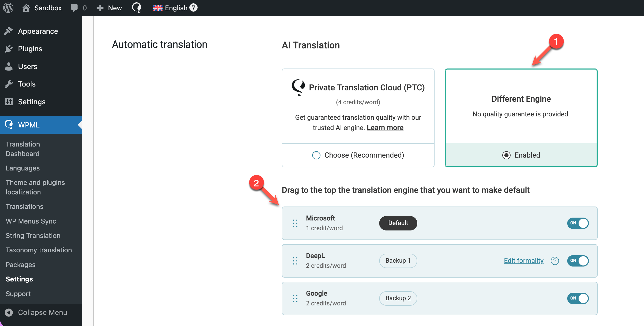Grab the Microsoft engine drag handle
The image size is (644, 326).
(295, 223)
